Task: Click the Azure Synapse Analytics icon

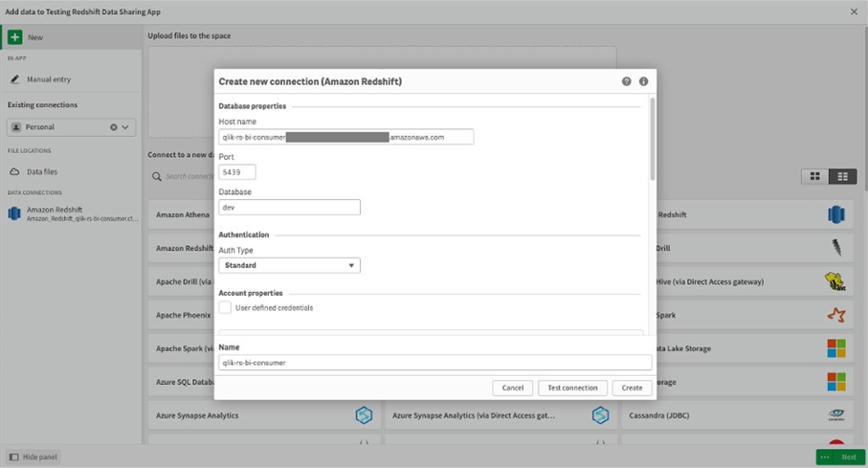Action: [x=364, y=415]
